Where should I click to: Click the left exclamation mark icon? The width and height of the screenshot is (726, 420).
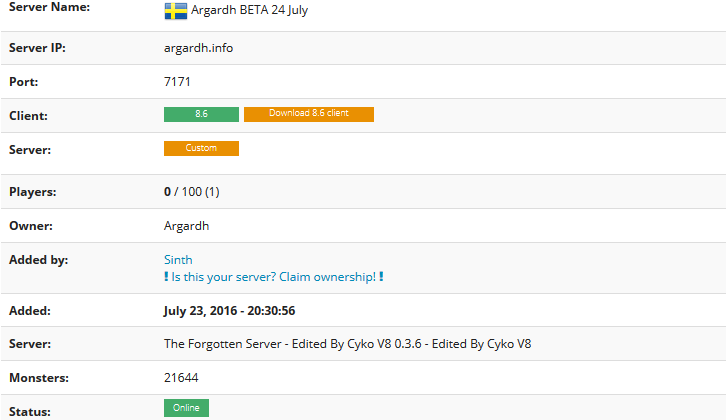pos(166,276)
